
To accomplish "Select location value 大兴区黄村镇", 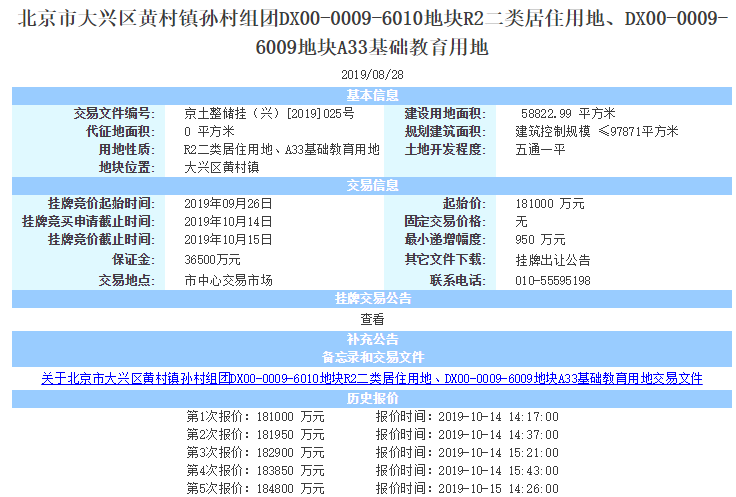I will pos(222,168).
